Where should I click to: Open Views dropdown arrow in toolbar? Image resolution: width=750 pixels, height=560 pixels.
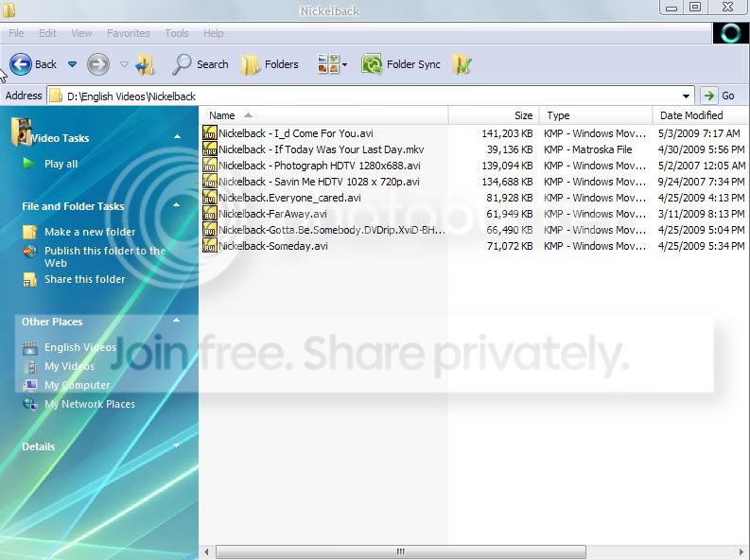(x=345, y=64)
